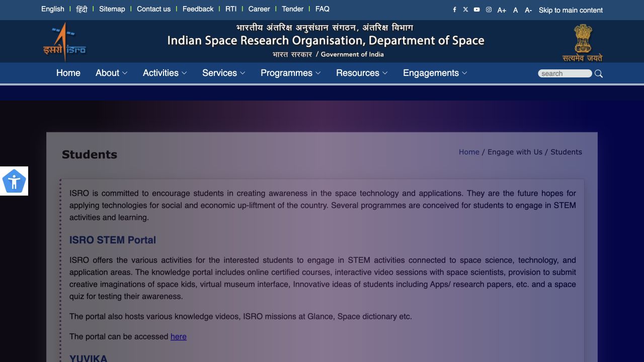
Task: Expand the About dropdown menu
Action: (112, 73)
